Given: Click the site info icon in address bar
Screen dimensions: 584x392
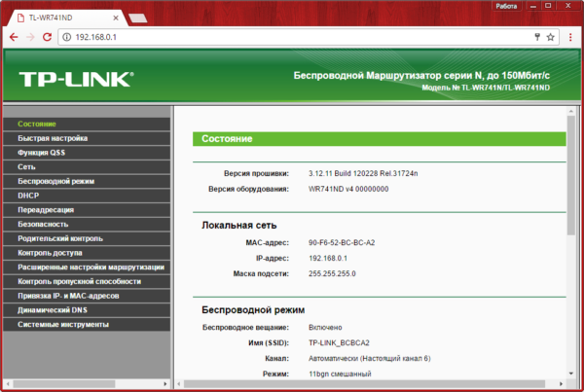Looking at the screenshot, I should click(66, 37).
